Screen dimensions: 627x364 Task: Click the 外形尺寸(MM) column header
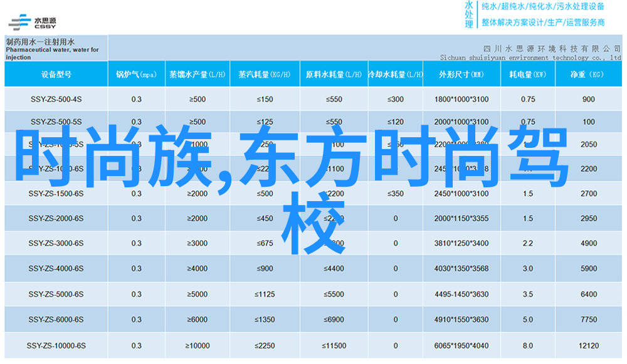click(x=461, y=75)
